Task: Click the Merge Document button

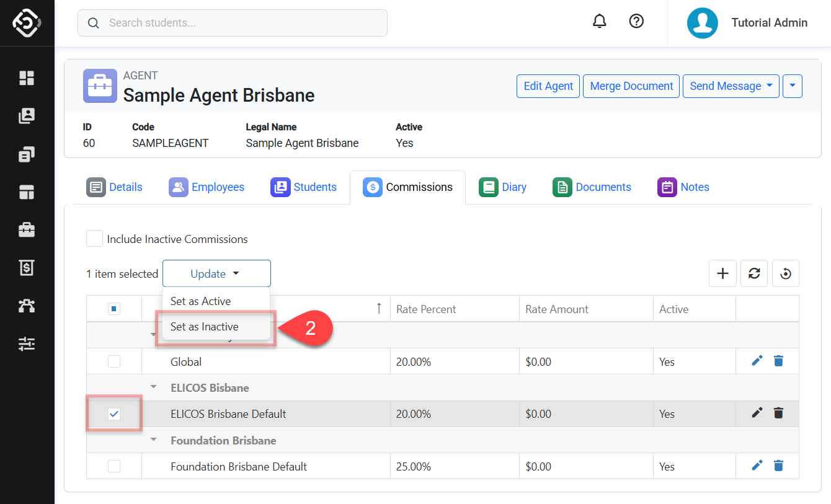Action: 631,86
